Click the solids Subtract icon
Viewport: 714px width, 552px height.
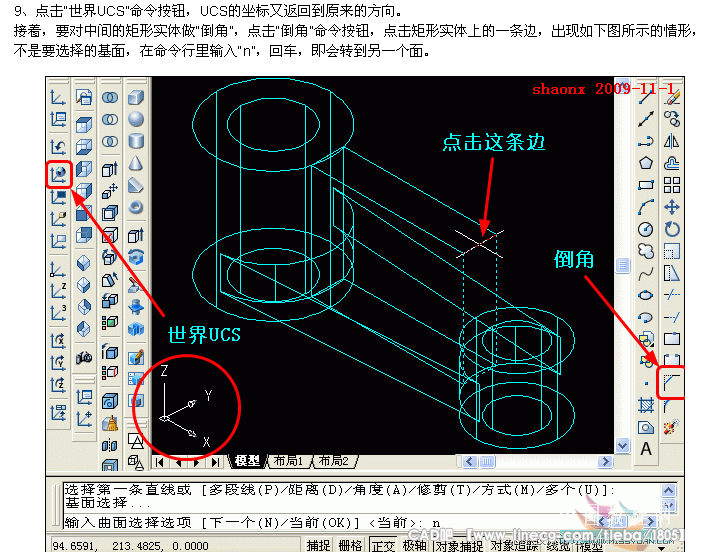[110, 120]
